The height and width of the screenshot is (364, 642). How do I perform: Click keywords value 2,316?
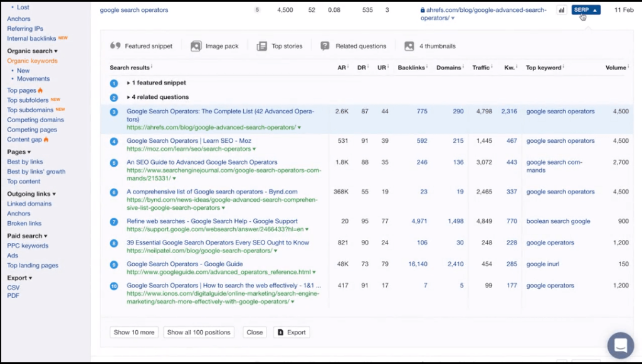tap(509, 112)
